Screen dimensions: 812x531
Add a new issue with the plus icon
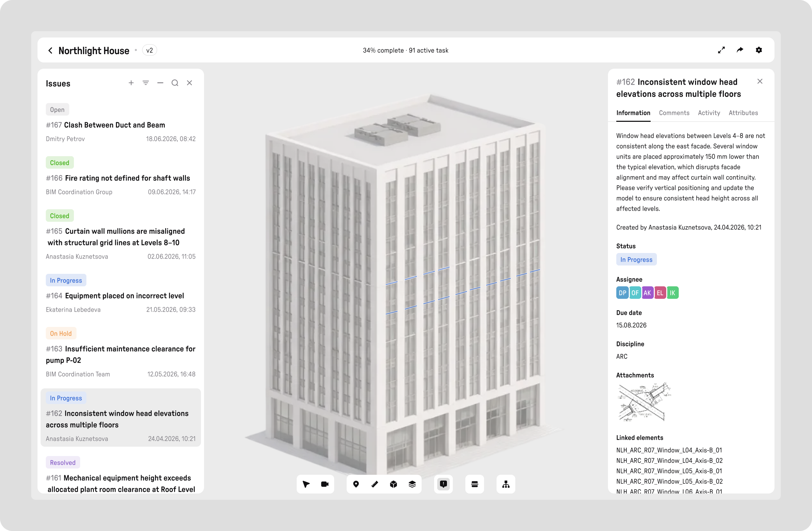point(131,83)
